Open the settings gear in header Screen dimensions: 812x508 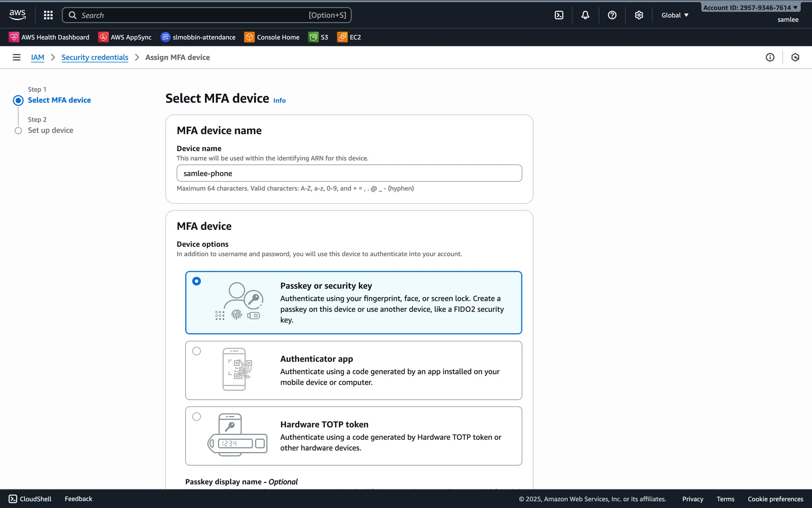click(x=639, y=15)
